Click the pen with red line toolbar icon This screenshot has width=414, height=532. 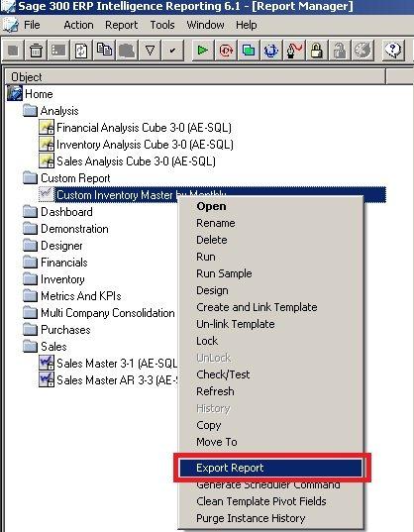pyautogui.click(x=294, y=51)
